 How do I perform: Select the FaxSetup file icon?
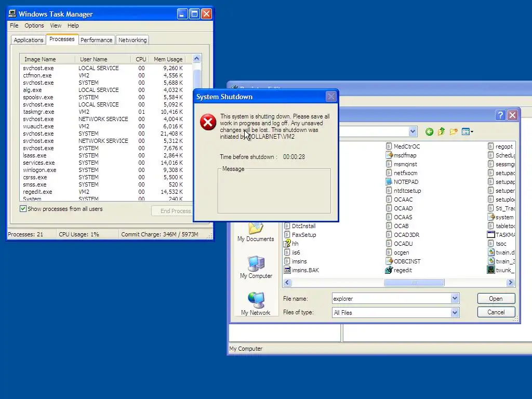coord(287,235)
